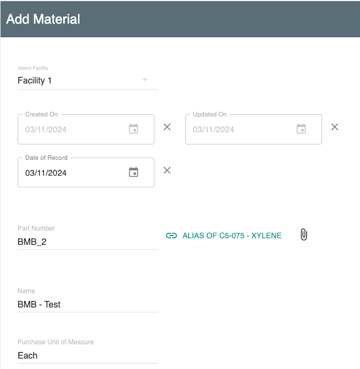The height and width of the screenshot is (369, 360).
Task: Click the paperclip attachment icon
Action: (x=303, y=235)
